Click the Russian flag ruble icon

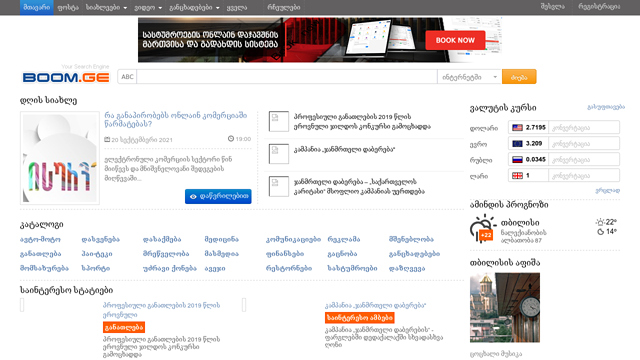click(x=517, y=160)
